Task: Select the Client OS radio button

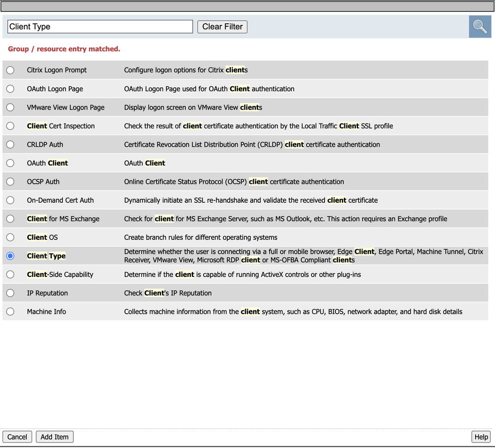Action: pos(10,237)
